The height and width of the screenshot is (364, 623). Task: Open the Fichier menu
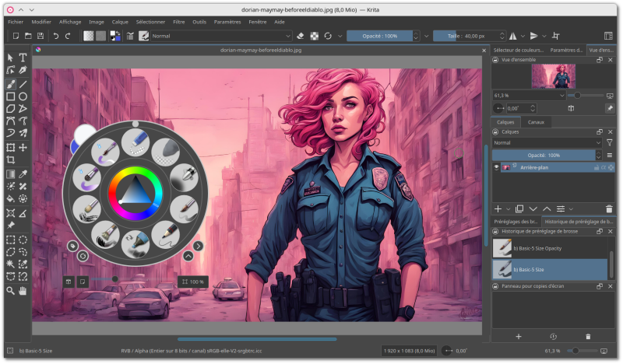16,23
